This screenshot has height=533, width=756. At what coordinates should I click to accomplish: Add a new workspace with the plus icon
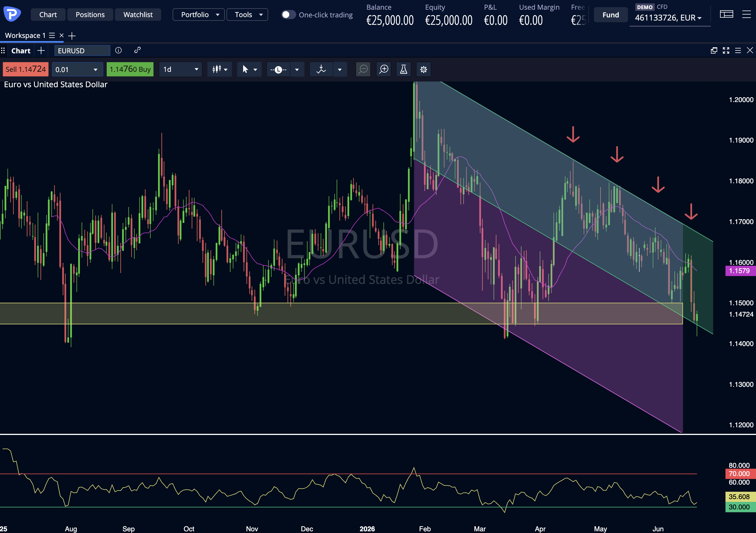tap(72, 36)
